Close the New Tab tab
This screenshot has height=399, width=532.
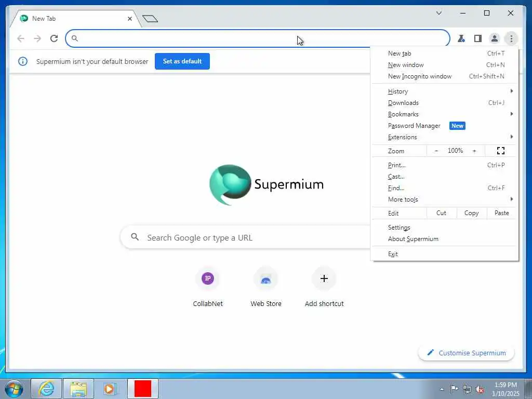(129, 19)
